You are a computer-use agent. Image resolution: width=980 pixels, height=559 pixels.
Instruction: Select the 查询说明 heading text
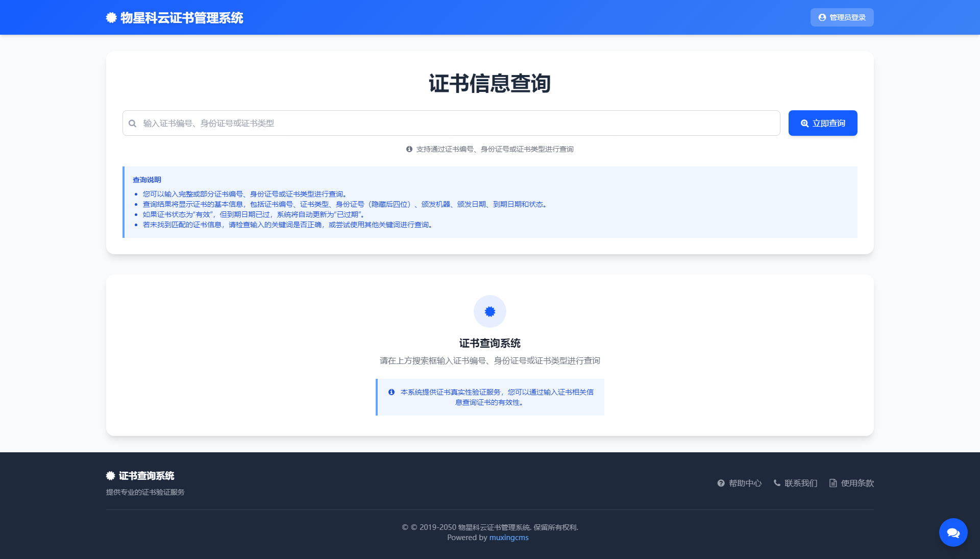click(x=147, y=180)
